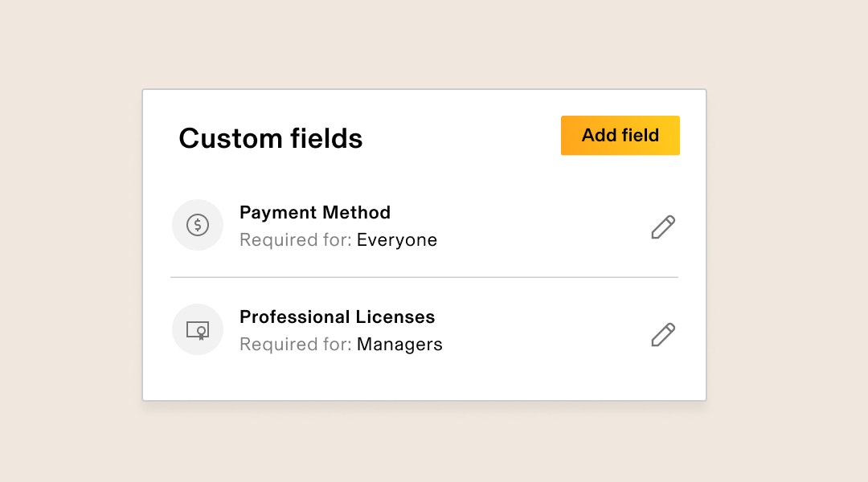Click the divider line between the two fields
The width and height of the screenshot is (868, 482).
tap(424, 277)
